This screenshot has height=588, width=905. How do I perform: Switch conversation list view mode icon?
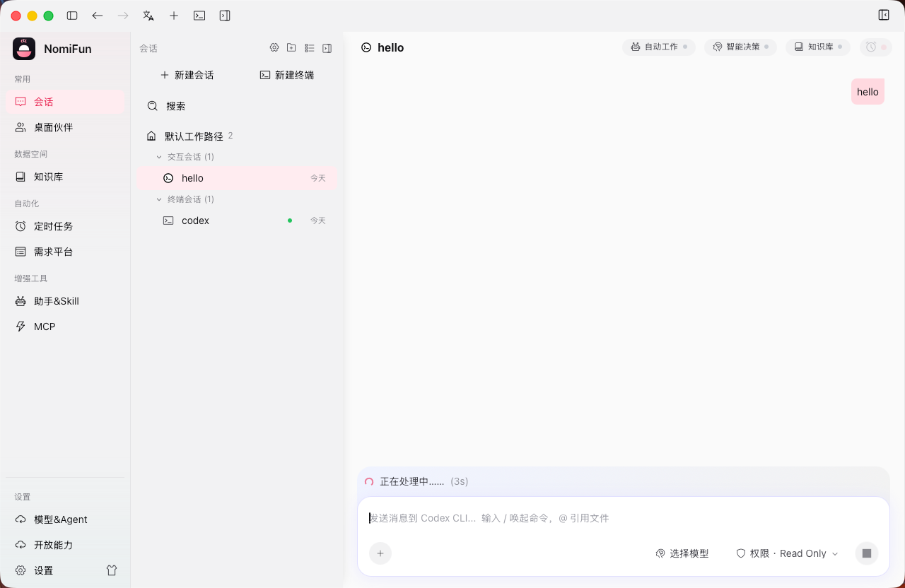tap(310, 48)
